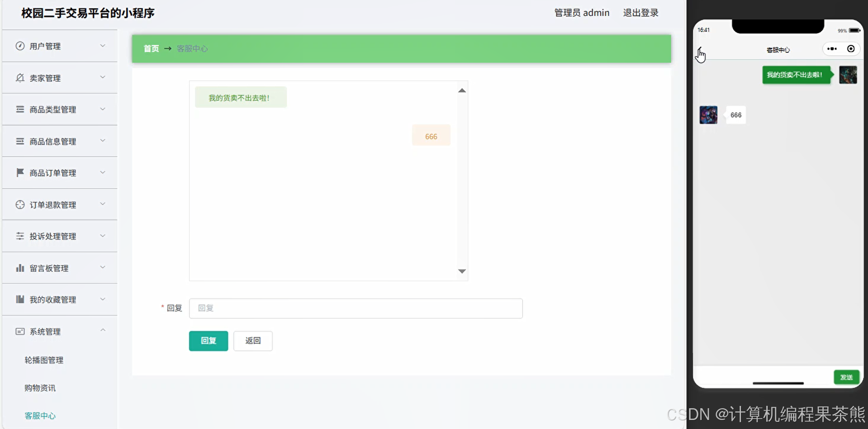Open the 我的收藏管理 menu
This screenshot has height=429, width=868.
[60, 299]
